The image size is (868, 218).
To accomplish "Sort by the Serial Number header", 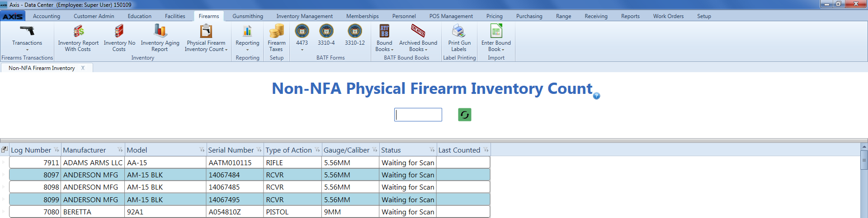I will [x=231, y=150].
